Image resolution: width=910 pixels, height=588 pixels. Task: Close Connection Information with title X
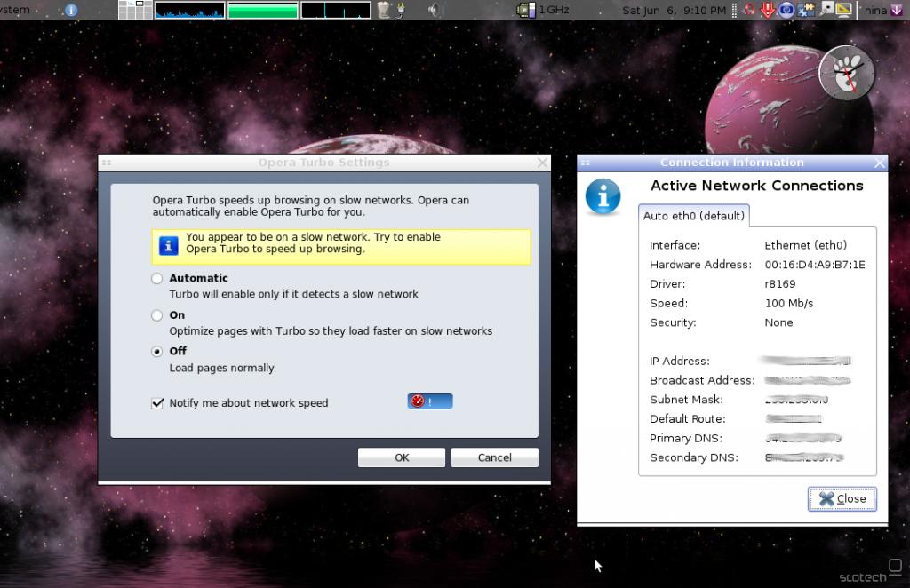click(880, 163)
